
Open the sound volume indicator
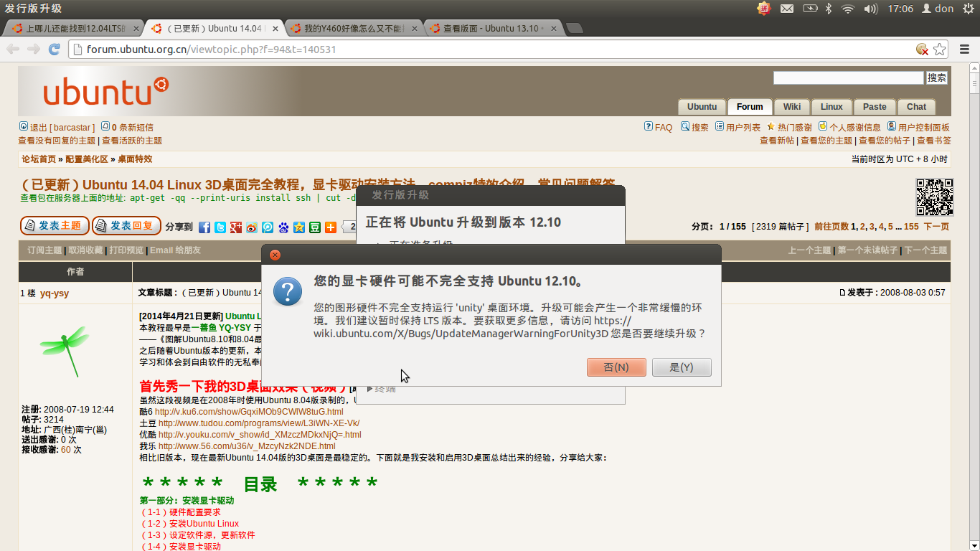(x=871, y=9)
